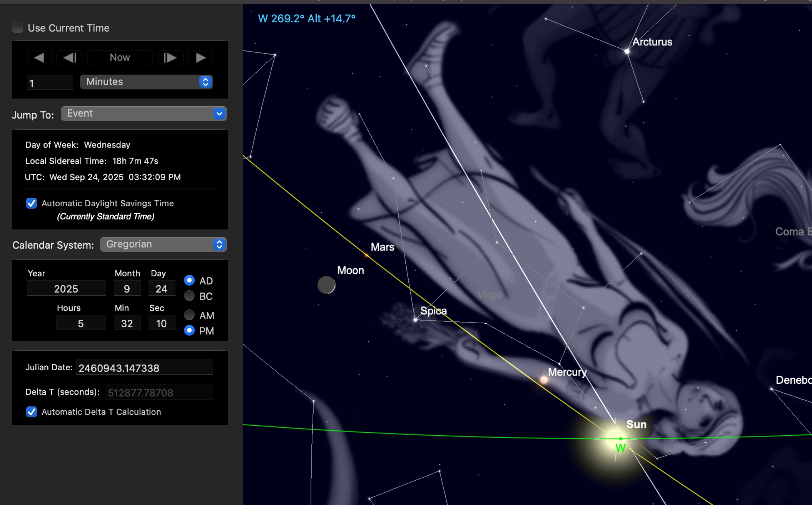Click the Coma constellation label
Viewport: 812px width, 505px height.
pos(793,232)
